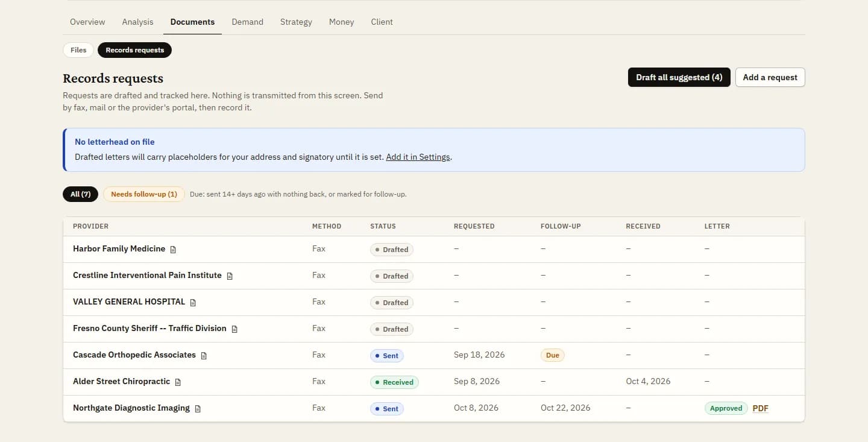The width and height of the screenshot is (868, 442).
Task: Go to the Demand tab
Action: [247, 22]
